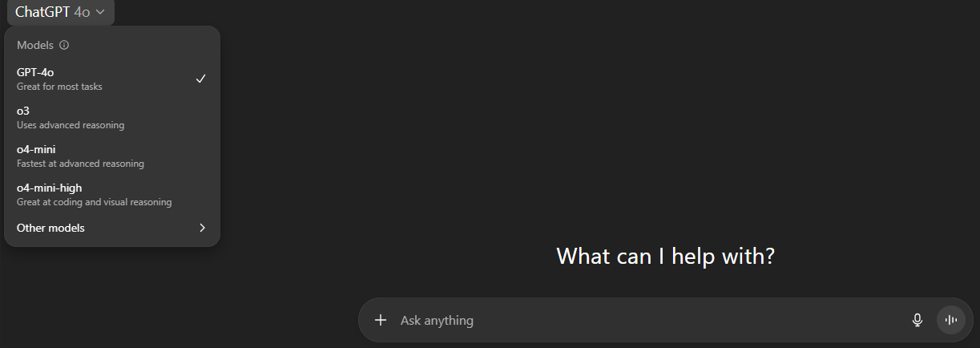Image resolution: width=980 pixels, height=348 pixels.
Task: Start dictation with the microphone icon
Action: coord(917,320)
